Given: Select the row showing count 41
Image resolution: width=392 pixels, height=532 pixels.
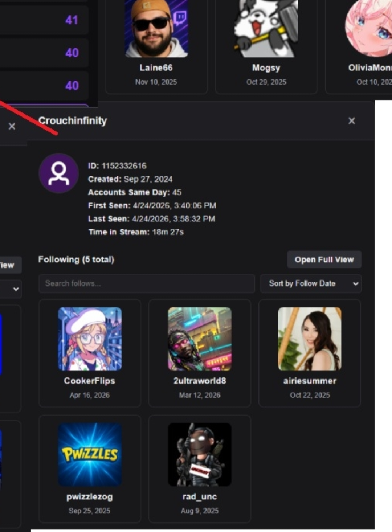Looking at the screenshot, I should click(44, 20).
